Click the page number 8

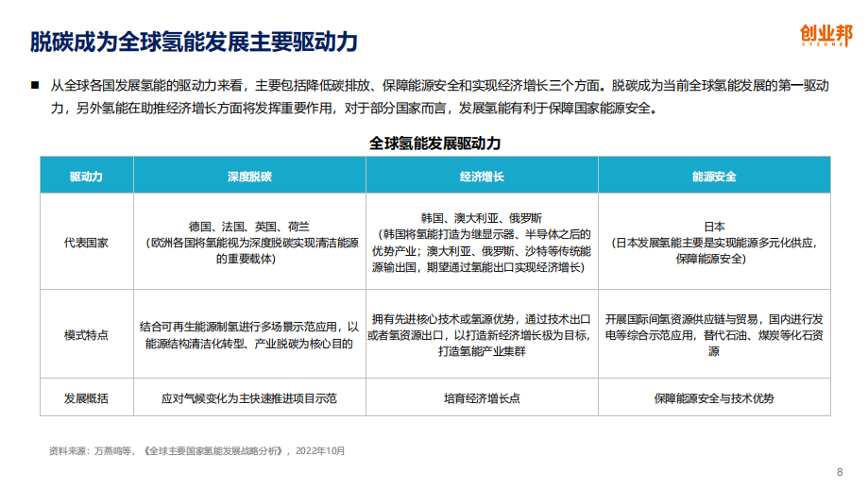840,472
